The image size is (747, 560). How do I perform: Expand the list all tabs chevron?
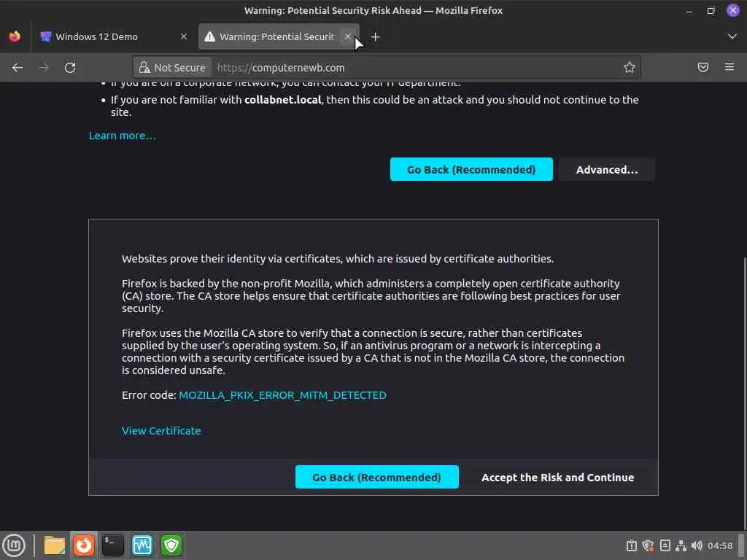(x=732, y=36)
